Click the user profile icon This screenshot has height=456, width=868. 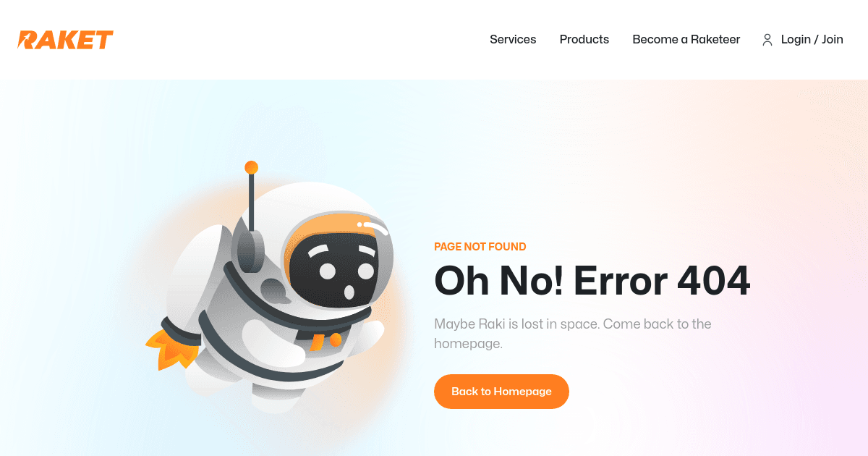[767, 40]
